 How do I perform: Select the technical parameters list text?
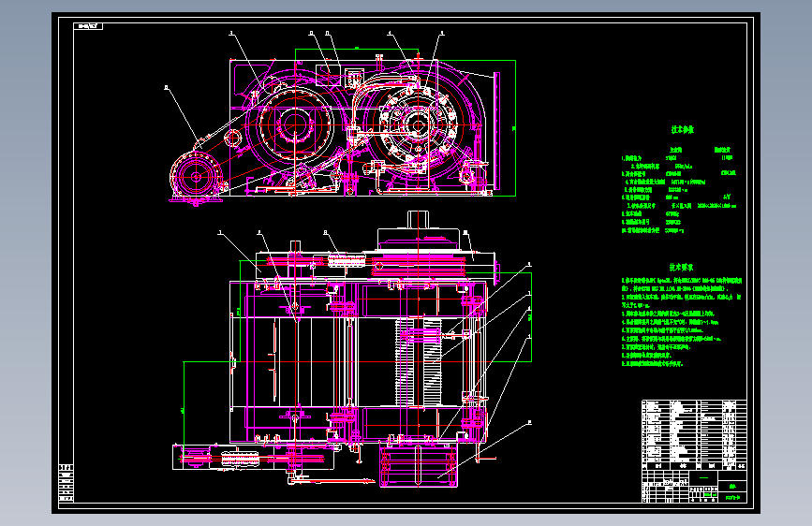[678, 190]
